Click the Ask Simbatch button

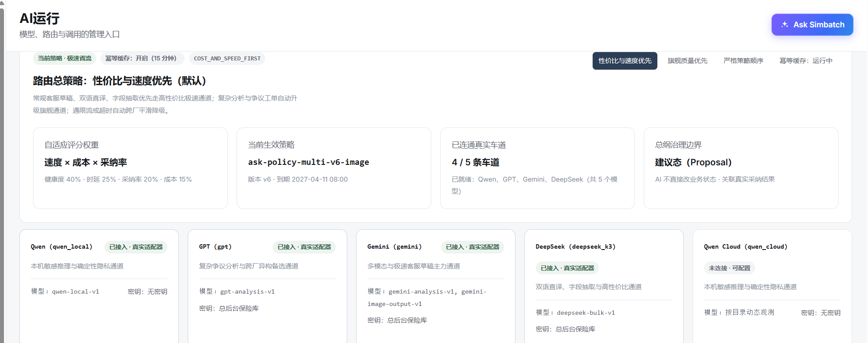pyautogui.click(x=812, y=25)
